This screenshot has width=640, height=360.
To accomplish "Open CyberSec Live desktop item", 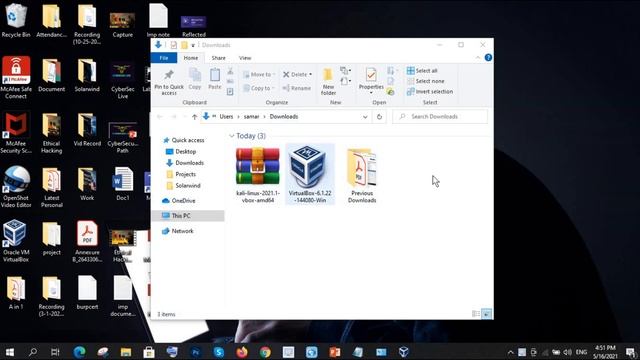I will click(x=122, y=80).
